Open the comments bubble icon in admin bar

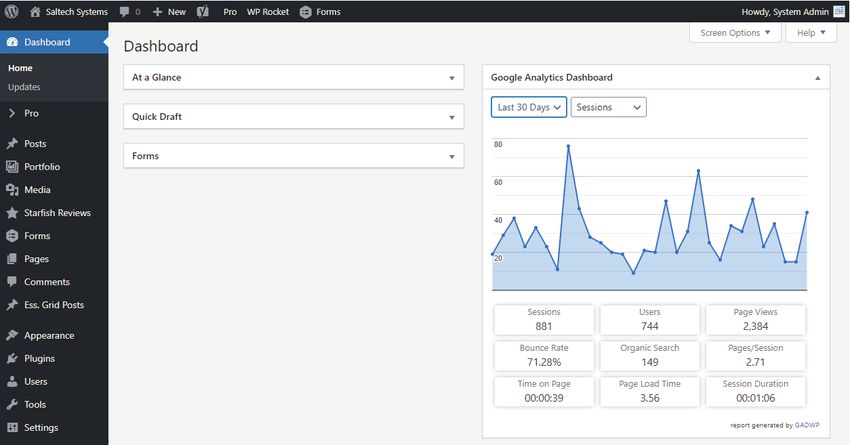(x=125, y=11)
